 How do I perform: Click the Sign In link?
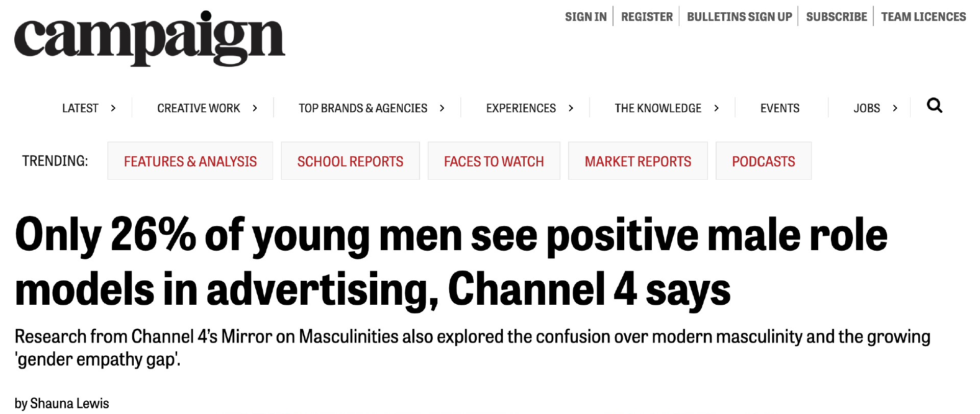(585, 17)
